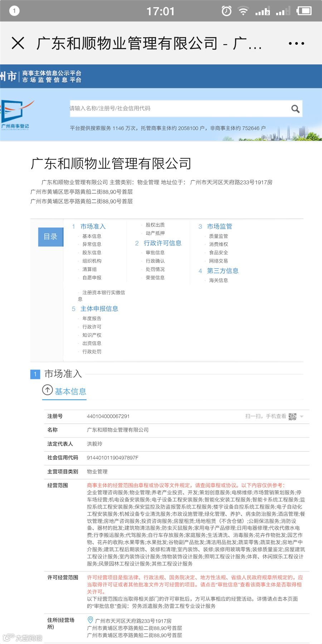Screen dimensions: 322x644
Task: Focus the name/registration number search field
Action: (186, 108)
